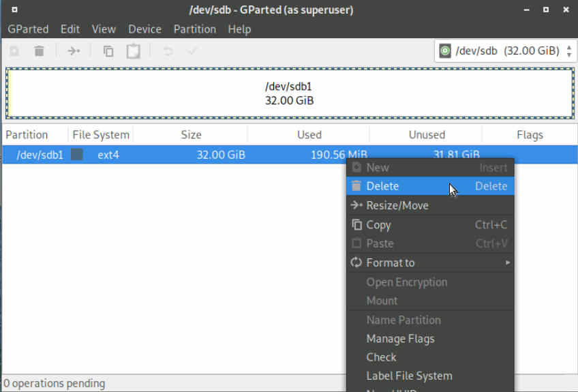Open the Partition menu

pos(195,29)
